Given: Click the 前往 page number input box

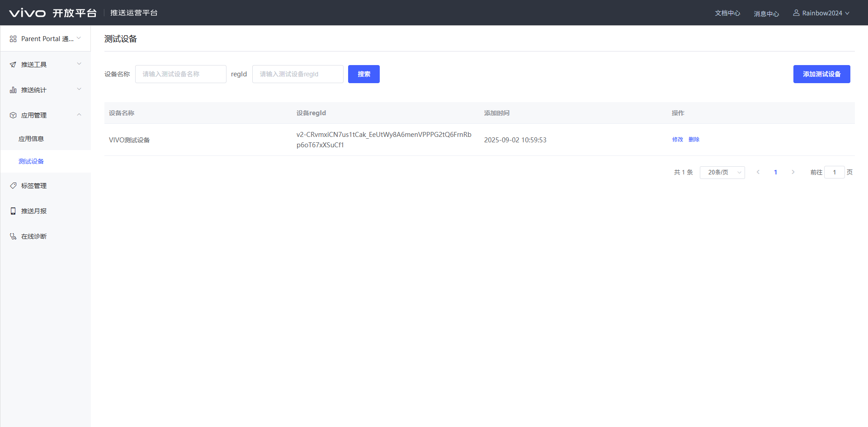Looking at the screenshot, I should click(x=835, y=172).
